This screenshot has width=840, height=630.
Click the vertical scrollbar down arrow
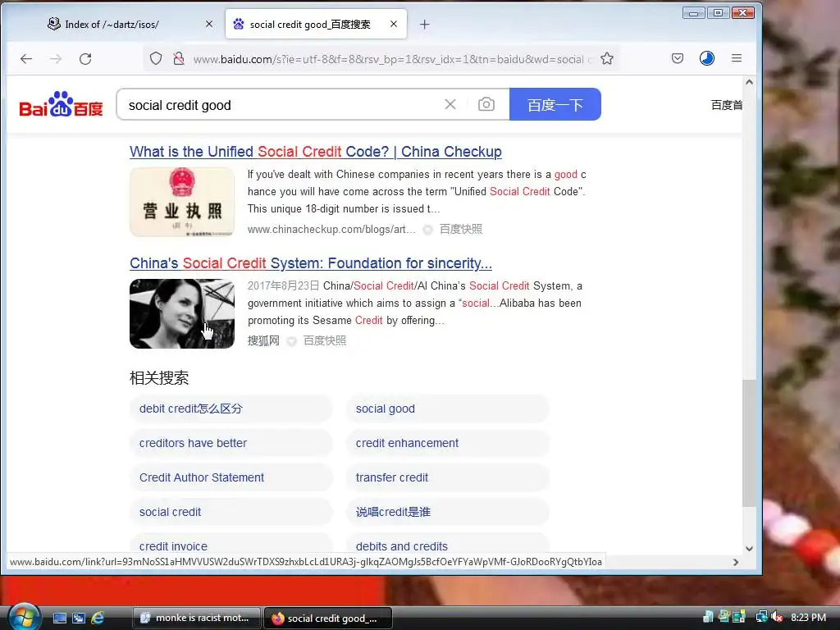click(x=749, y=548)
